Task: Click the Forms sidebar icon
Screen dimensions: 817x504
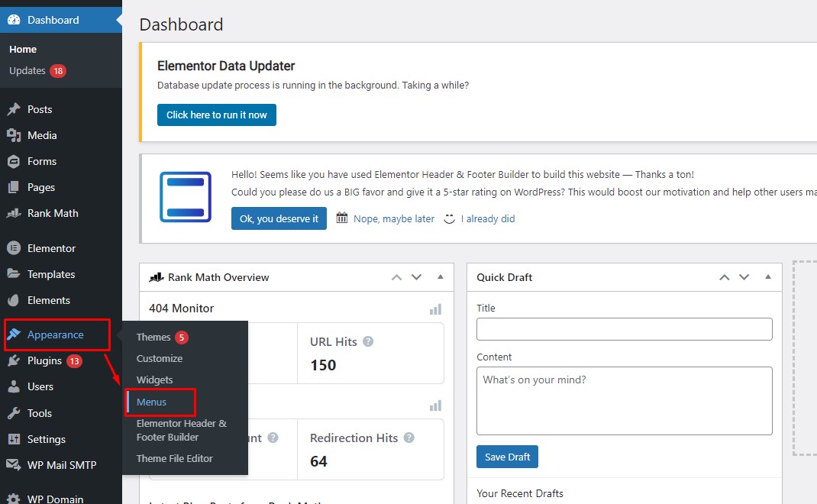Action: click(x=14, y=162)
